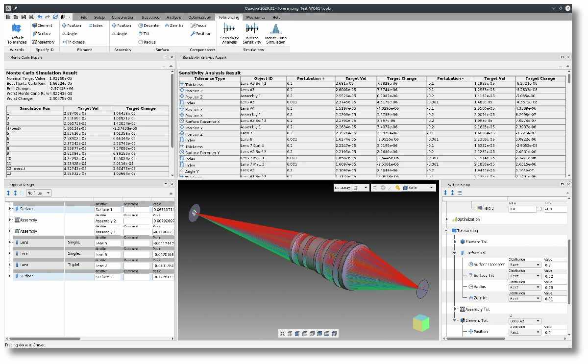Image resolution: width=588 pixels, height=364 pixels.
Task: Add a surface Decenter tolerance
Action: coord(149,25)
